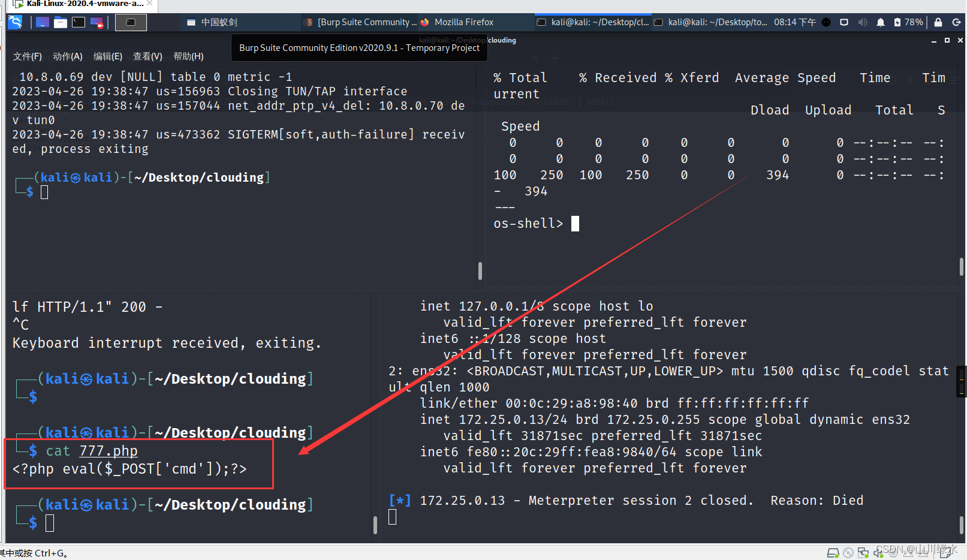The image size is (967, 560).
Task: Launch the terminal emulator from the panel
Action: [x=79, y=22]
